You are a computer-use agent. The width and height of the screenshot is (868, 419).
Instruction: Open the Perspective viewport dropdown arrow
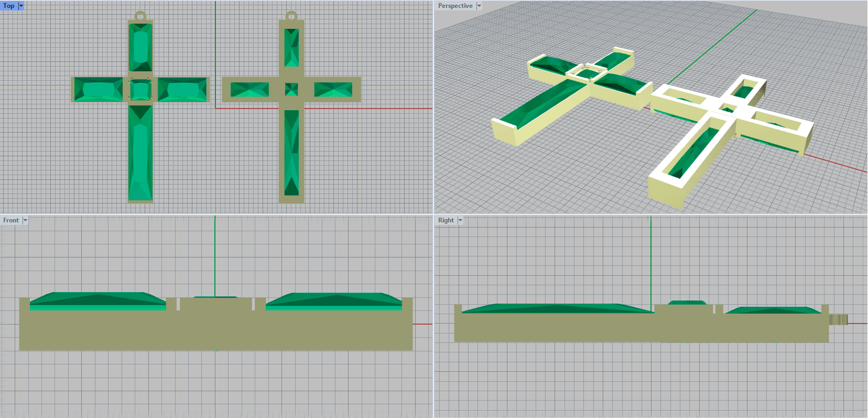[479, 6]
